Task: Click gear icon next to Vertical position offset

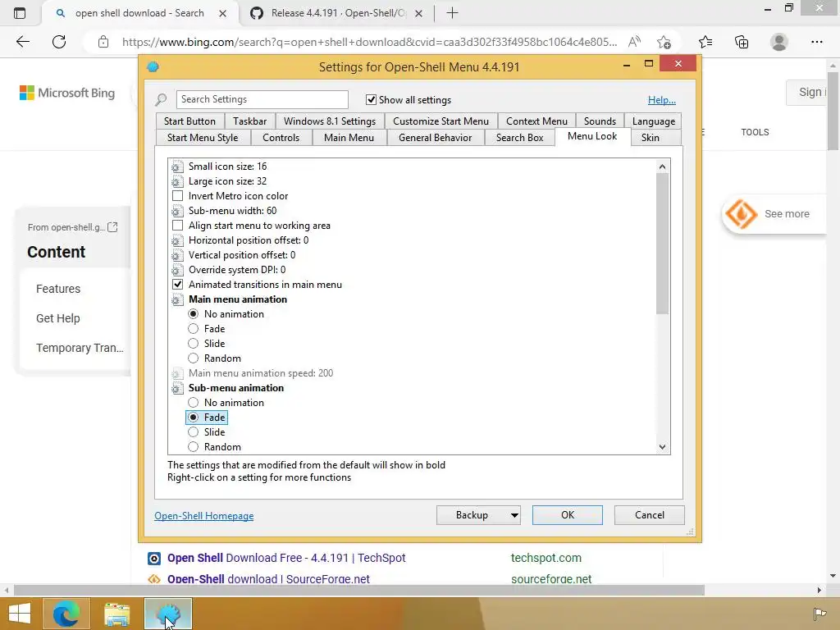Action: tap(177, 256)
